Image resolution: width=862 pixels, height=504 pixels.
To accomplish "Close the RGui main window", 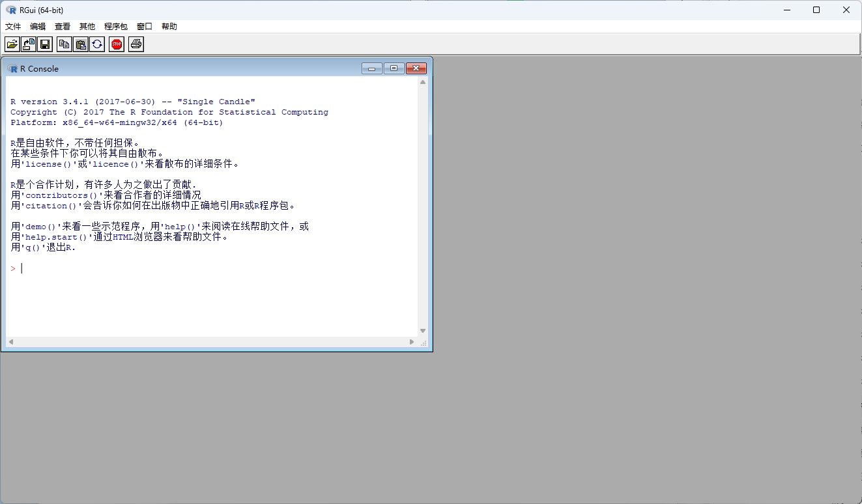I will [846, 10].
